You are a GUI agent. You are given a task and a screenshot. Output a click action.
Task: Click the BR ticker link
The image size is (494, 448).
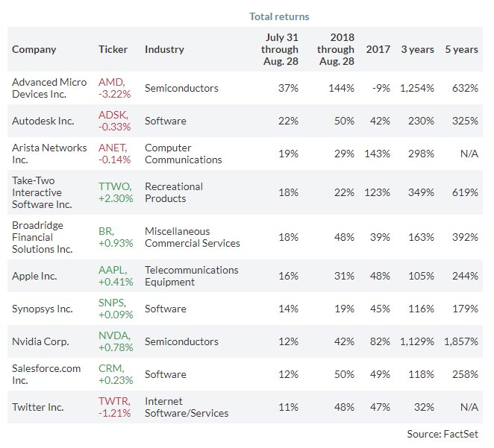click(105, 231)
